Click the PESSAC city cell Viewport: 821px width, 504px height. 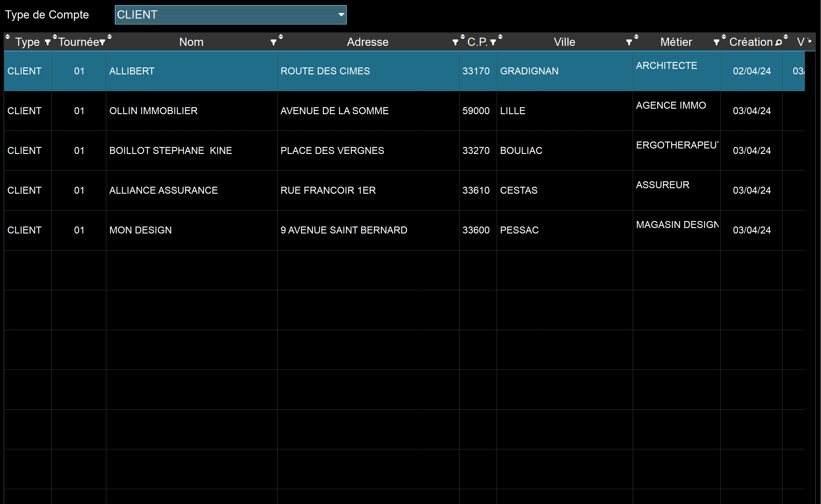[x=565, y=230]
